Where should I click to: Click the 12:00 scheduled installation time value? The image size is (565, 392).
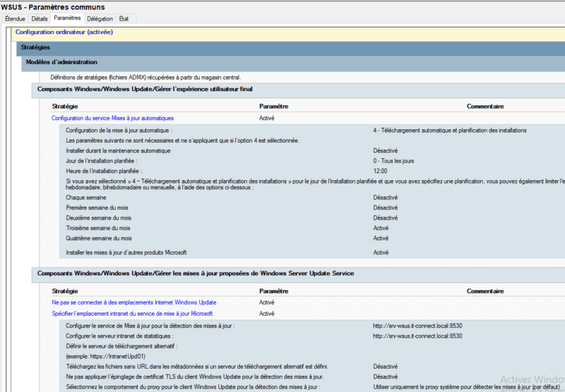coord(381,171)
